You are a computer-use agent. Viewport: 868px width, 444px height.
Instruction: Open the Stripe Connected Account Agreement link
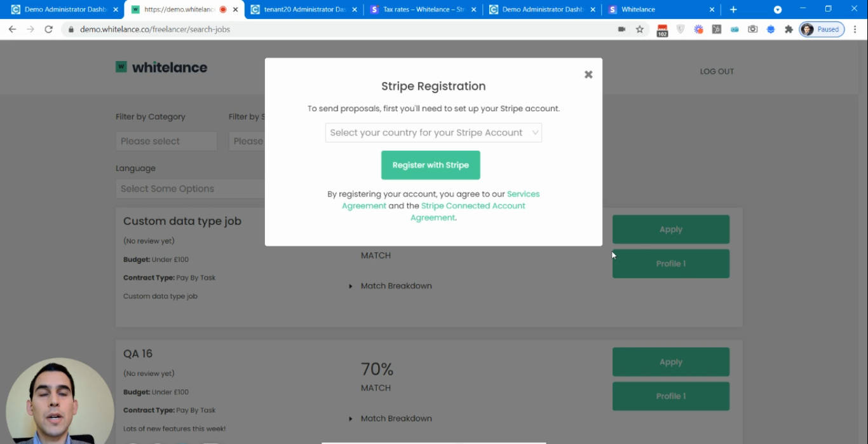(x=468, y=211)
